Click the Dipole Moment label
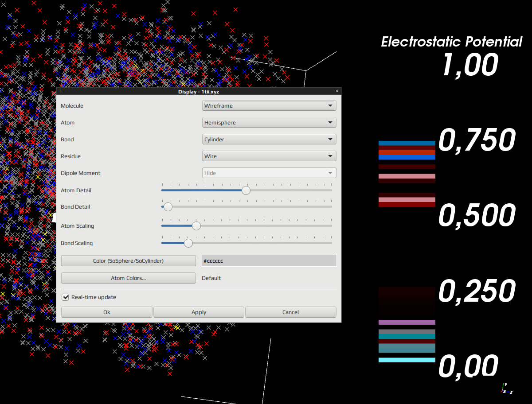This screenshot has height=404, width=532. click(81, 173)
